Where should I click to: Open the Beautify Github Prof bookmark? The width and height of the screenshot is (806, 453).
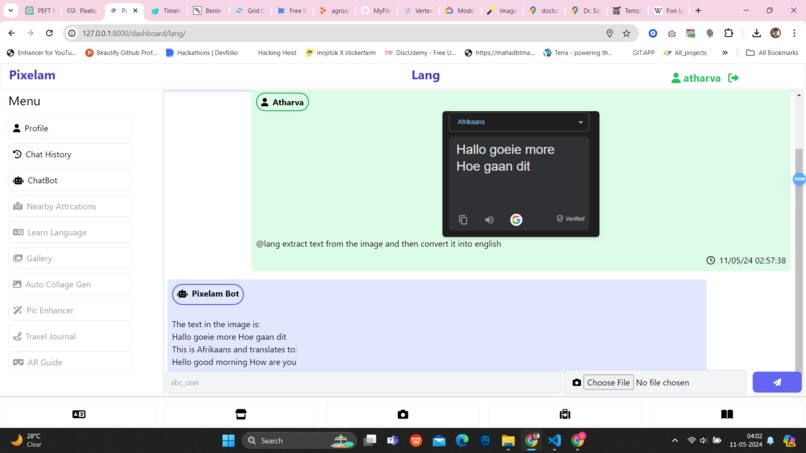point(121,52)
